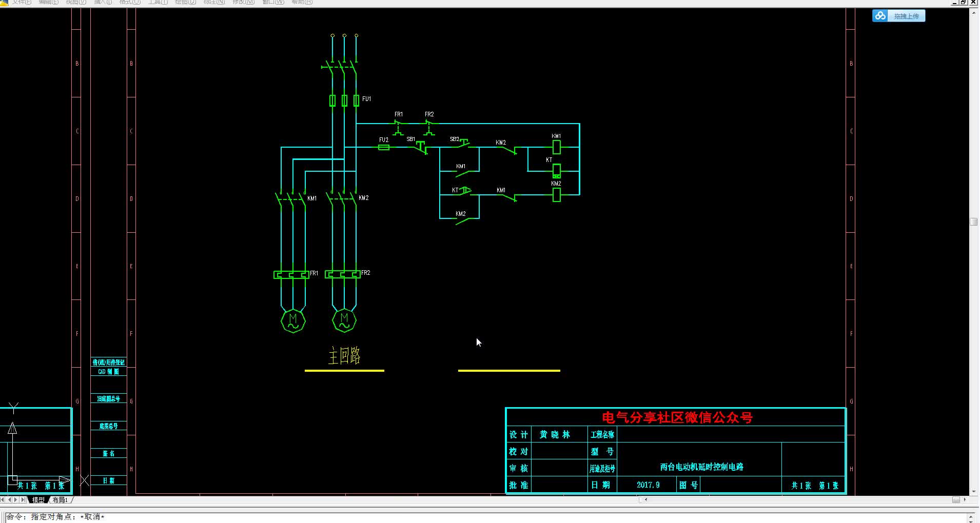This screenshot has height=523, width=980.
Task: Open the 文件(F) menu
Action: pyautogui.click(x=22, y=2)
